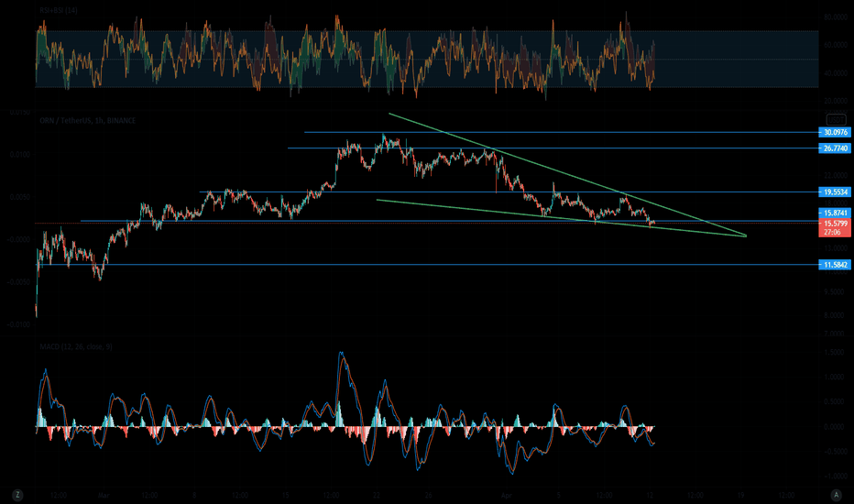Click the 22 date label on time axis
Viewport: 854px width, 504px height.
(377, 495)
